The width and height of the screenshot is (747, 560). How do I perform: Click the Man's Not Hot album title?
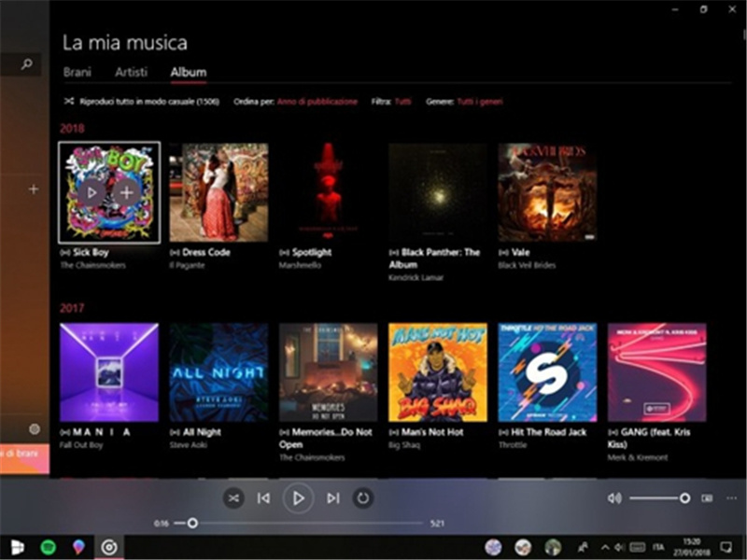(x=432, y=432)
